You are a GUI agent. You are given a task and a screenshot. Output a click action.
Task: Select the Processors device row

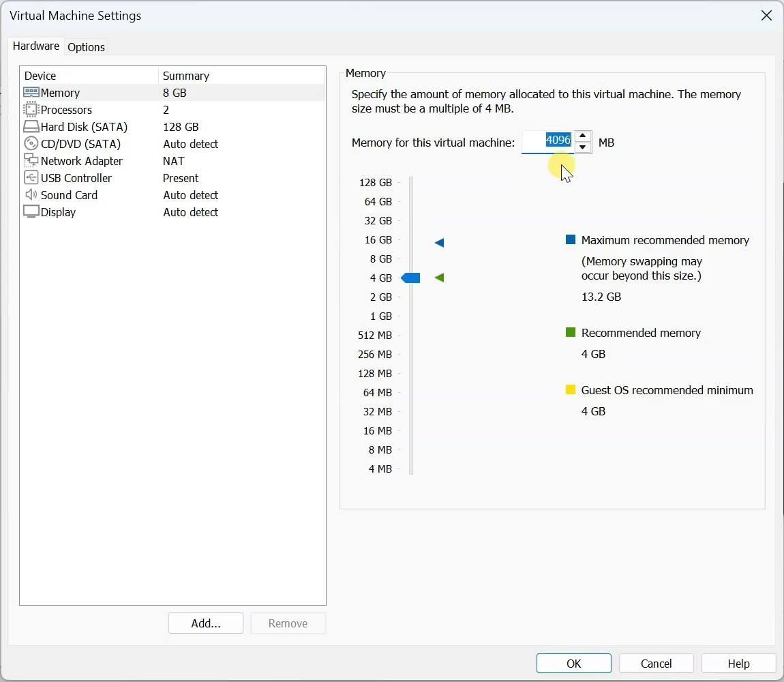tap(172, 110)
